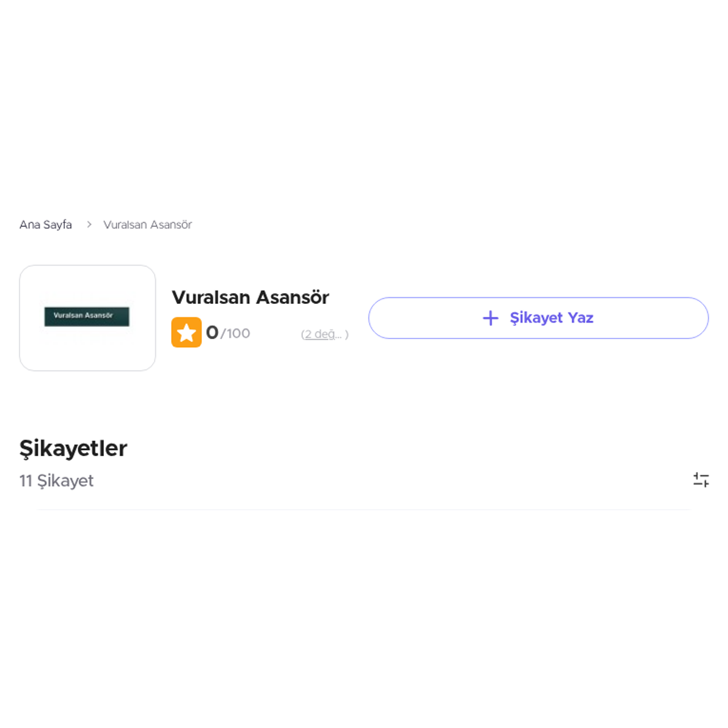
Task: Open the company logo thumbnail card
Action: coord(87,318)
